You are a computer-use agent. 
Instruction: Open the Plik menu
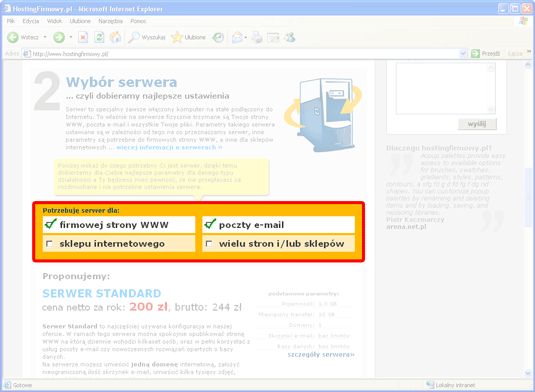(x=11, y=21)
